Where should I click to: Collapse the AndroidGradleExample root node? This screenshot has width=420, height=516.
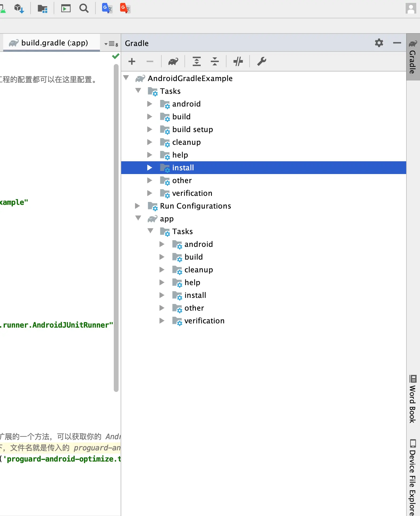(127, 78)
